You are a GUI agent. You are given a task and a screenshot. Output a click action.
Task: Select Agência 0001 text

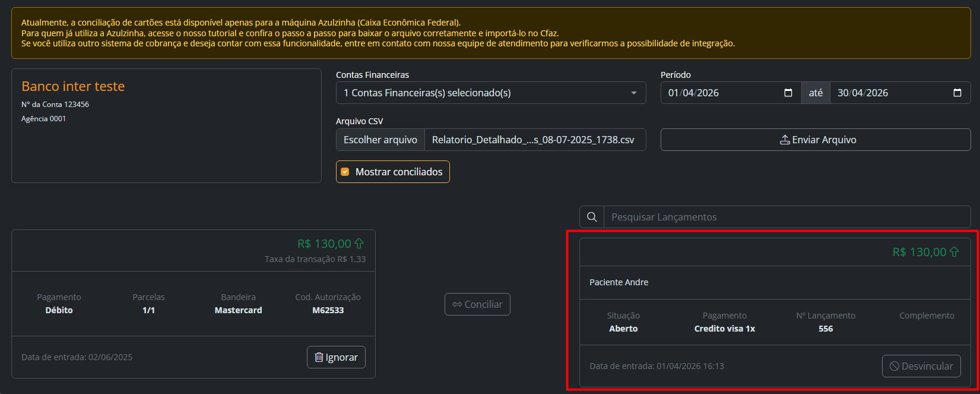44,119
